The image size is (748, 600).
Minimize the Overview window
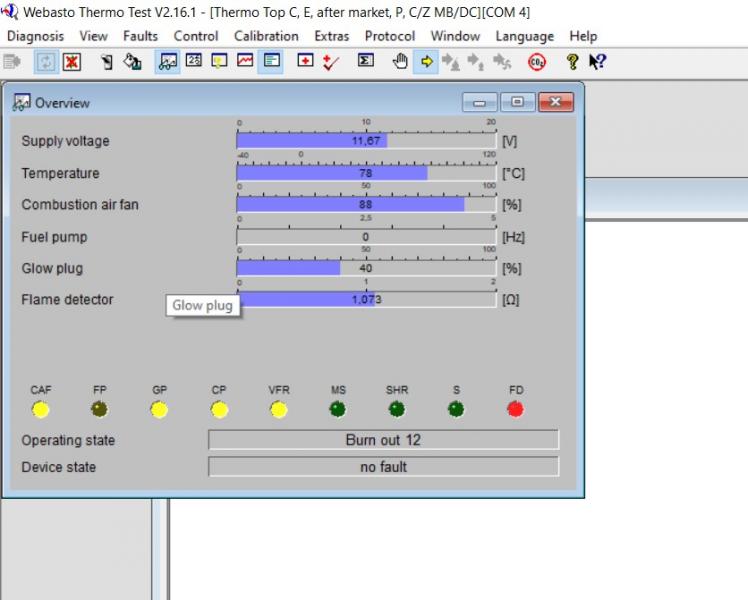[x=479, y=102]
